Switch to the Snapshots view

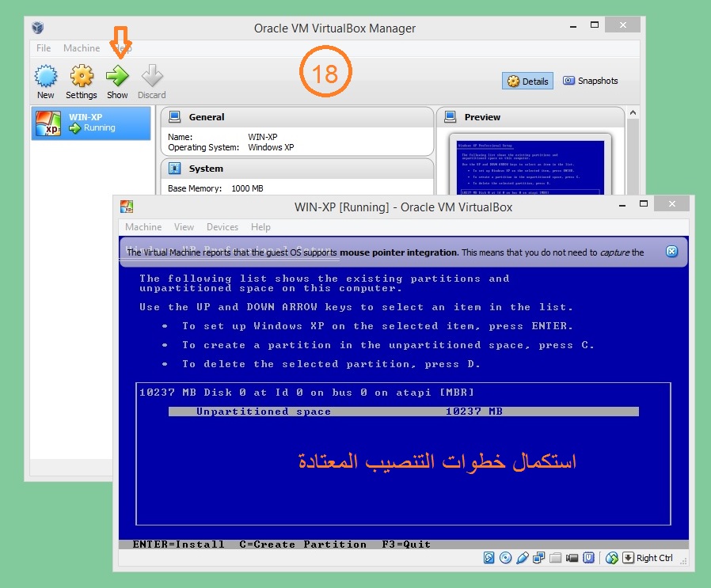pos(590,81)
